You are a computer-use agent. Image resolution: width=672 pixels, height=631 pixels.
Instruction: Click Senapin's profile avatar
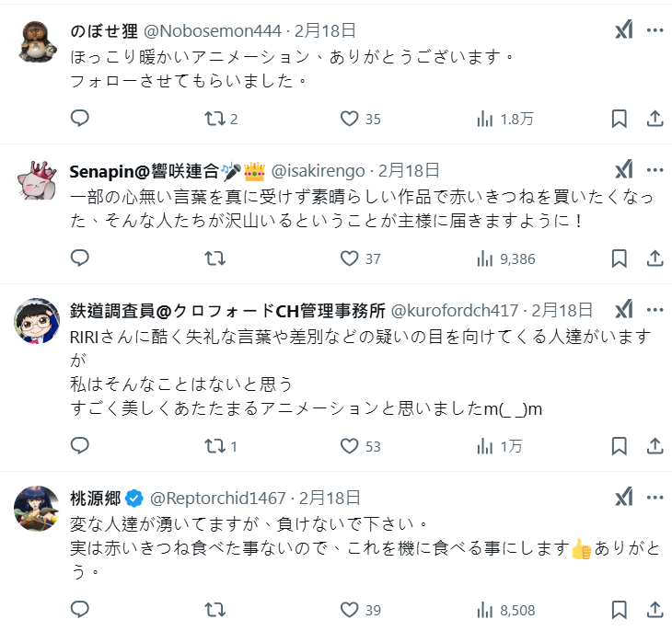(x=39, y=181)
